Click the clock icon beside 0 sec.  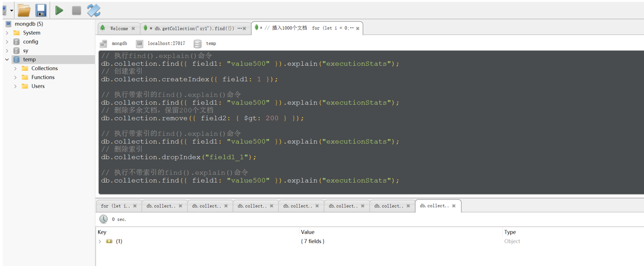pyautogui.click(x=103, y=219)
